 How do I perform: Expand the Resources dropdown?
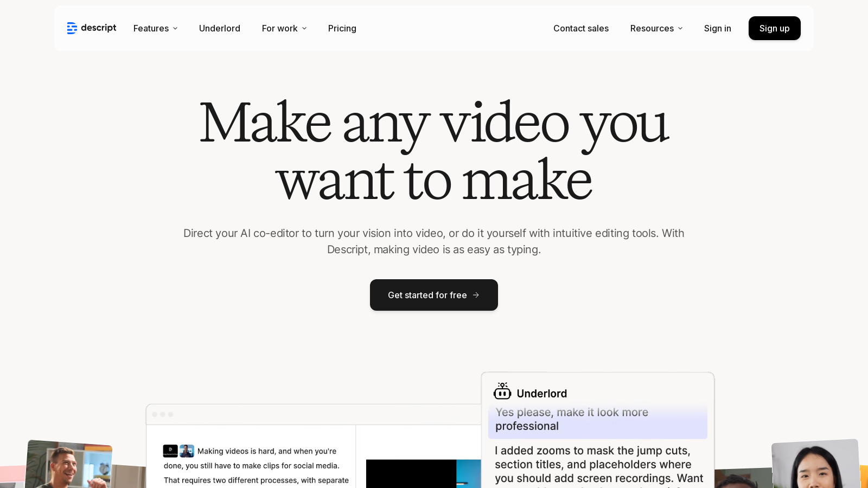(656, 28)
